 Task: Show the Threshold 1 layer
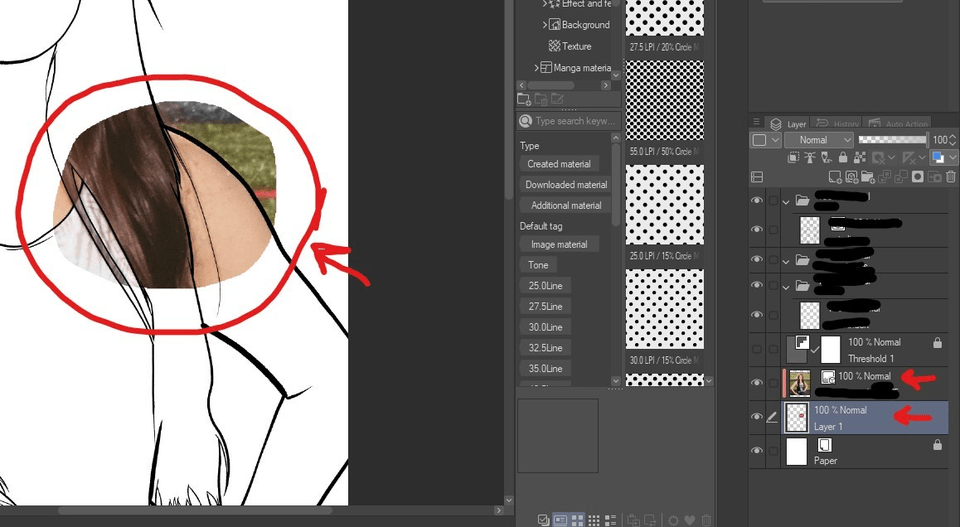tap(757, 349)
